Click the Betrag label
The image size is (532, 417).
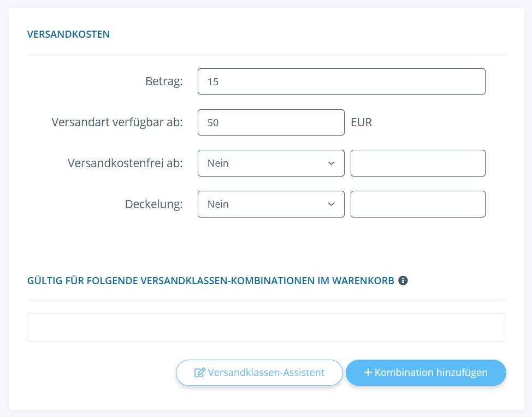[x=164, y=81]
